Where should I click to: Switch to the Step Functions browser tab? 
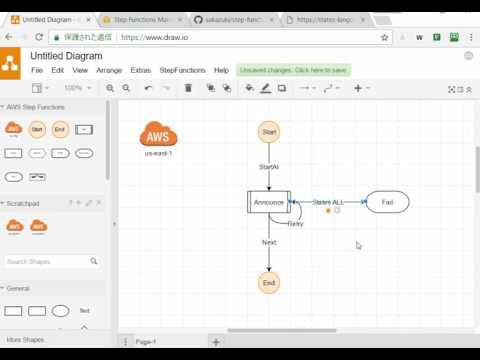pyautogui.click(x=144, y=20)
